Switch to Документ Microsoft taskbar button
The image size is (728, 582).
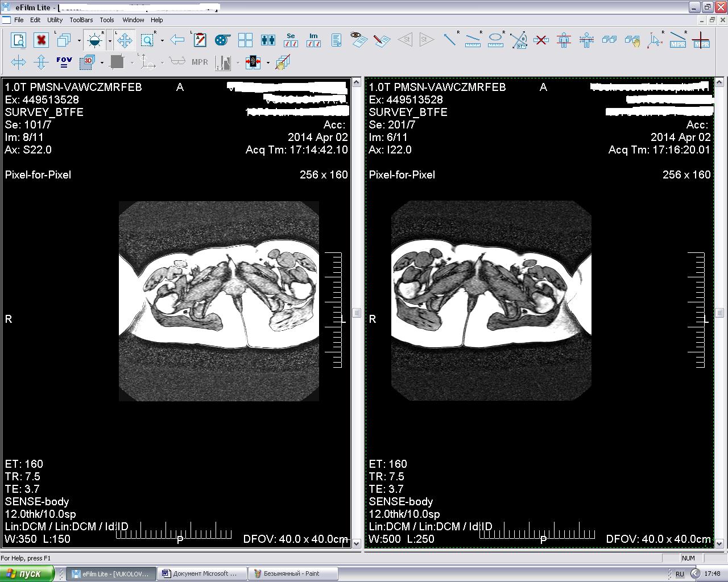(203, 573)
